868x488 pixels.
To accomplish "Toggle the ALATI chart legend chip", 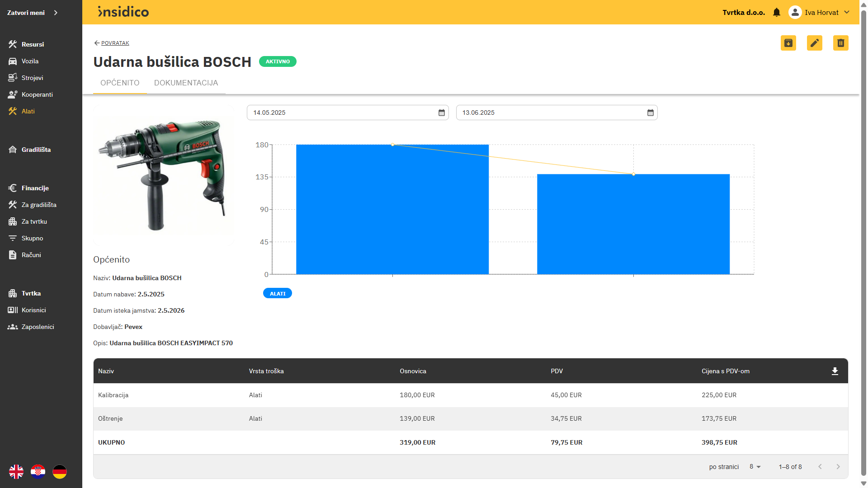I will click(x=277, y=293).
